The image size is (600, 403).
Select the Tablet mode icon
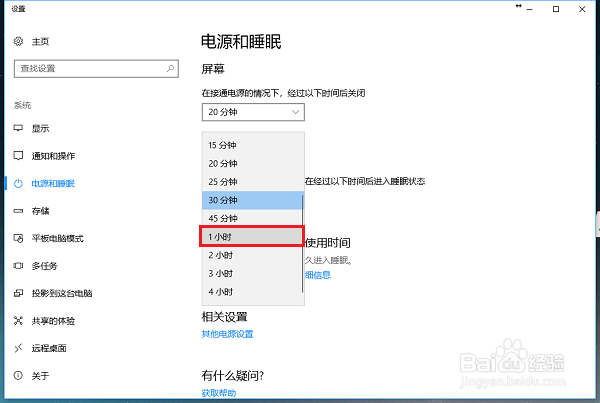tap(18, 238)
